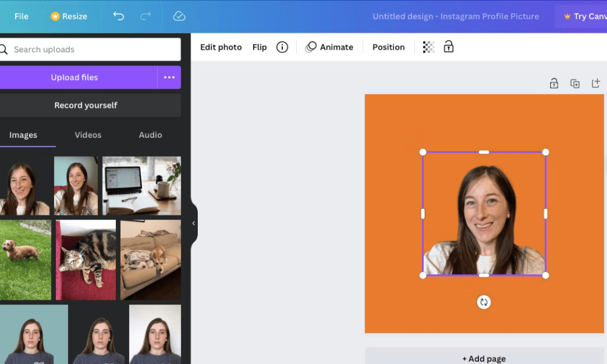Screen dimensions: 607x364
Task: Select the dachshund on grass thumbnail
Action: click(25, 260)
